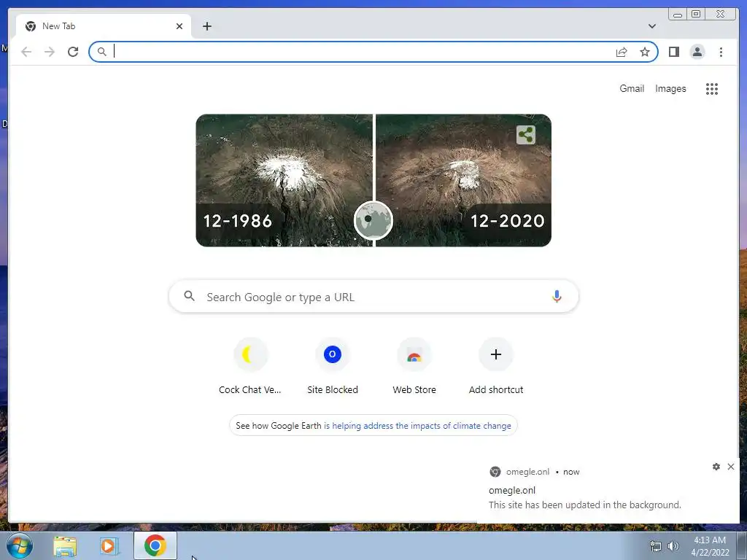Open the side panel icon

click(673, 52)
